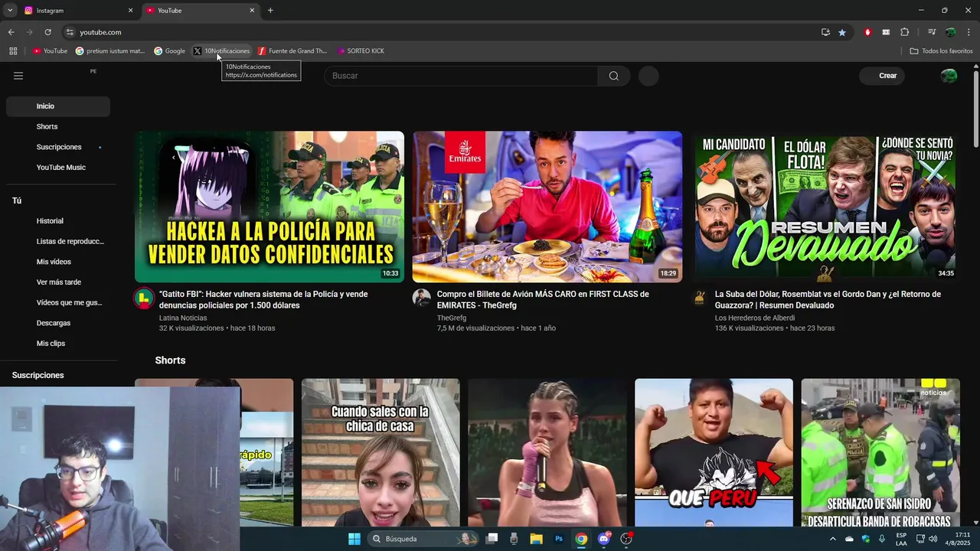Click the Latina Noticias channel name

(183, 318)
